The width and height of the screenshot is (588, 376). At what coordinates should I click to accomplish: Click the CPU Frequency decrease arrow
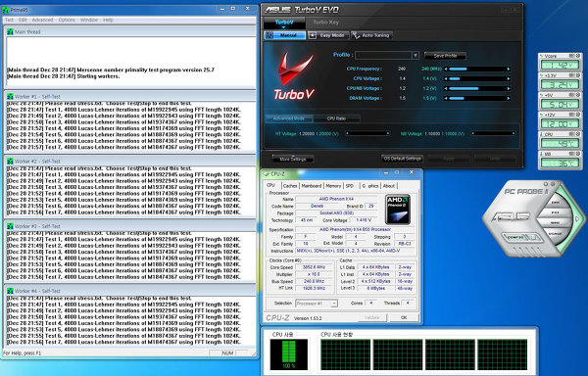pos(446,69)
